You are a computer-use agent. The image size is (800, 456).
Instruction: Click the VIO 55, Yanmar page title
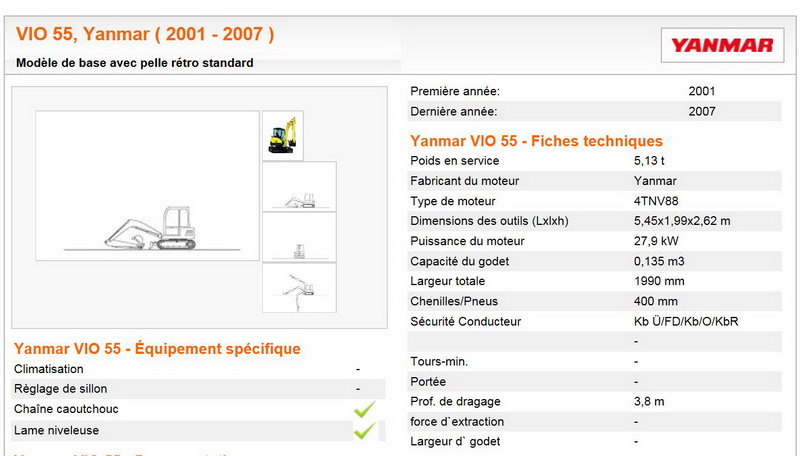145,34
